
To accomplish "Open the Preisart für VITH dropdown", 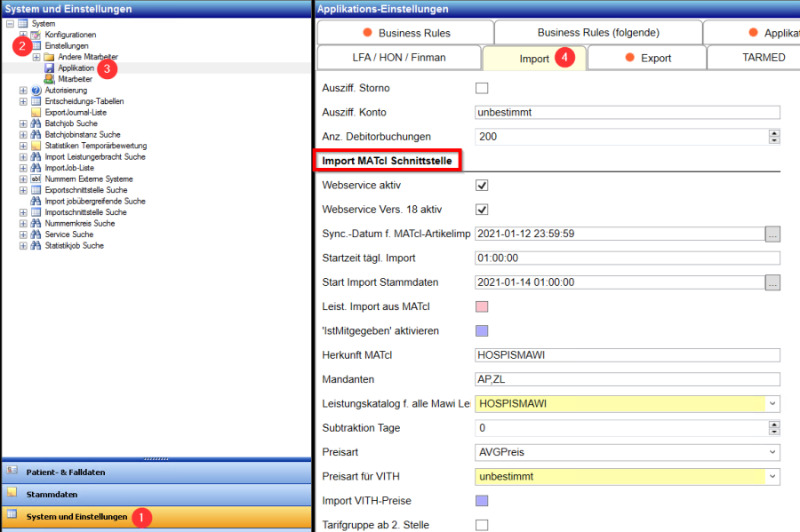I will [x=772, y=476].
